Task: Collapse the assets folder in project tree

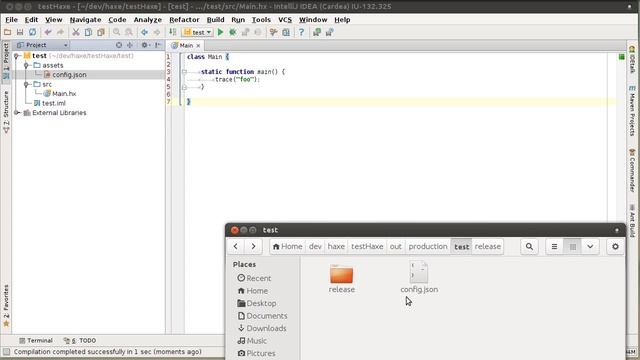Action: coord(26,65)
